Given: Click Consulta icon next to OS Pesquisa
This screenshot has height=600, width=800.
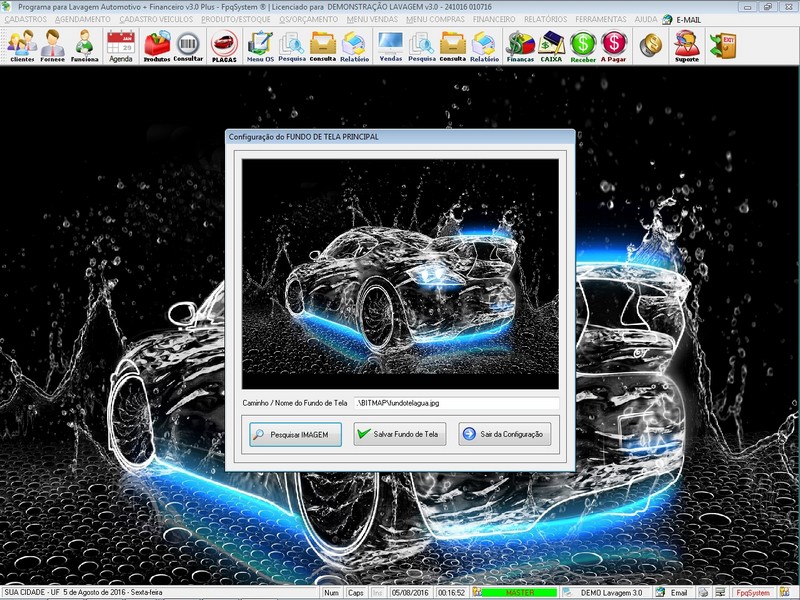Looking at the screenshot, I should 323,46.
